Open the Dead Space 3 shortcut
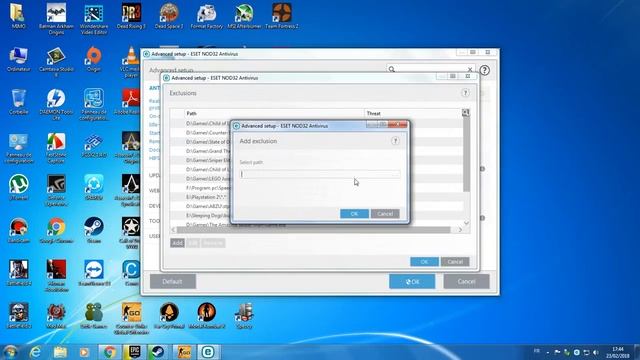Image resolution: width=640 pixels, height=360 pixels. (x=169, y=16)
